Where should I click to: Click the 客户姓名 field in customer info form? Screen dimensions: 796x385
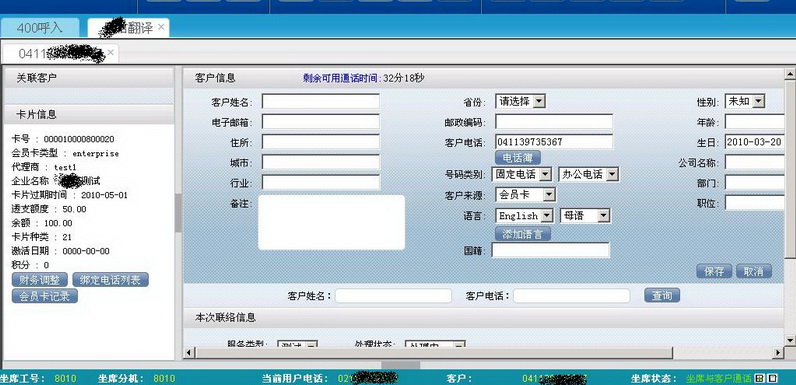coord(321,102)
